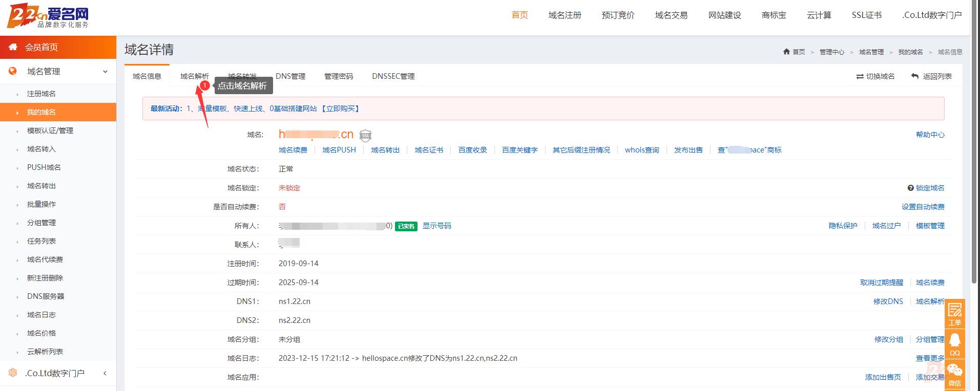Open 域名交易 in top navigation
The height and width of the screenshot is (391, 980).
pyautogui.click(x=672, y=15)
